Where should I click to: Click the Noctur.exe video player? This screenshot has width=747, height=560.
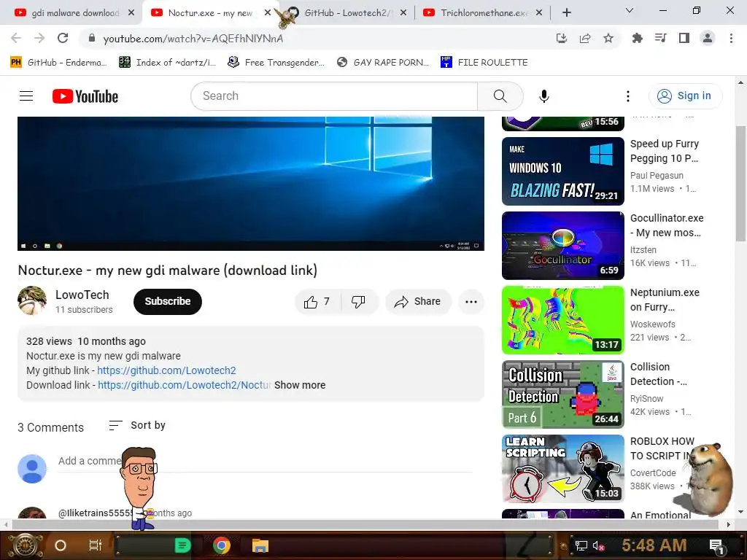coord(251,183)
